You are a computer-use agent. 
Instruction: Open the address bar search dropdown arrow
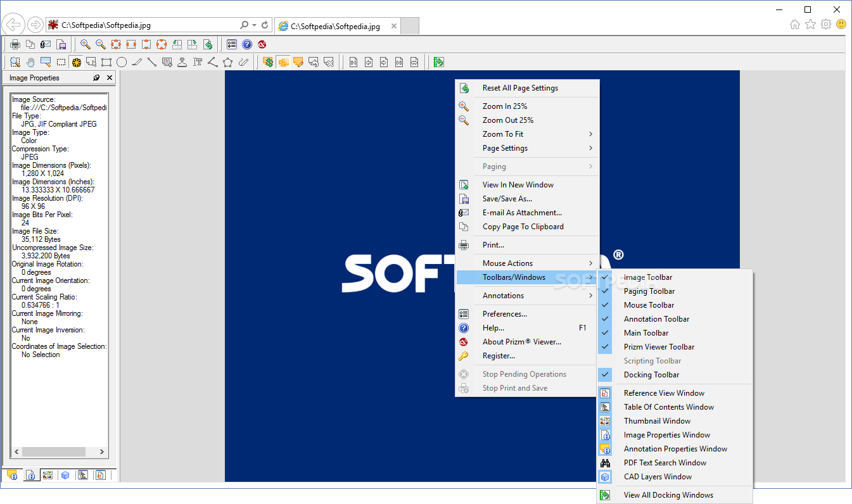[x=255, y=25]
